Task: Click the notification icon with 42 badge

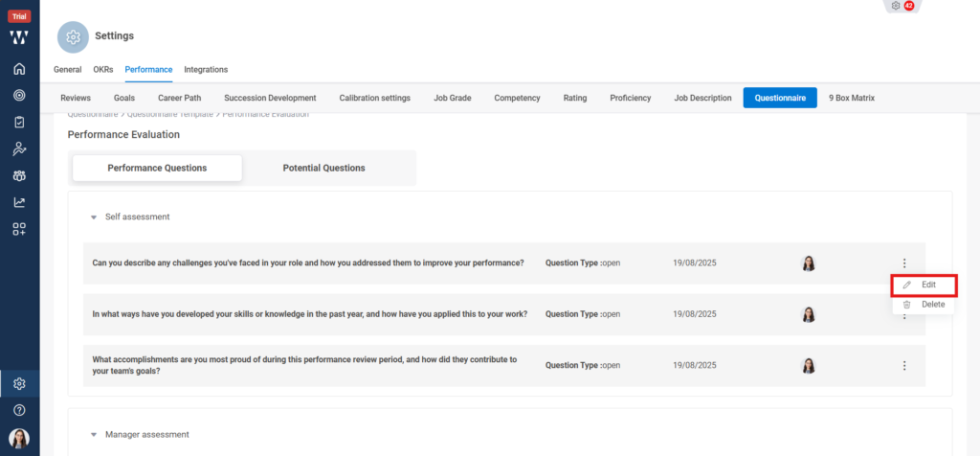Action: pyautogui.click(x=902, y=6)
